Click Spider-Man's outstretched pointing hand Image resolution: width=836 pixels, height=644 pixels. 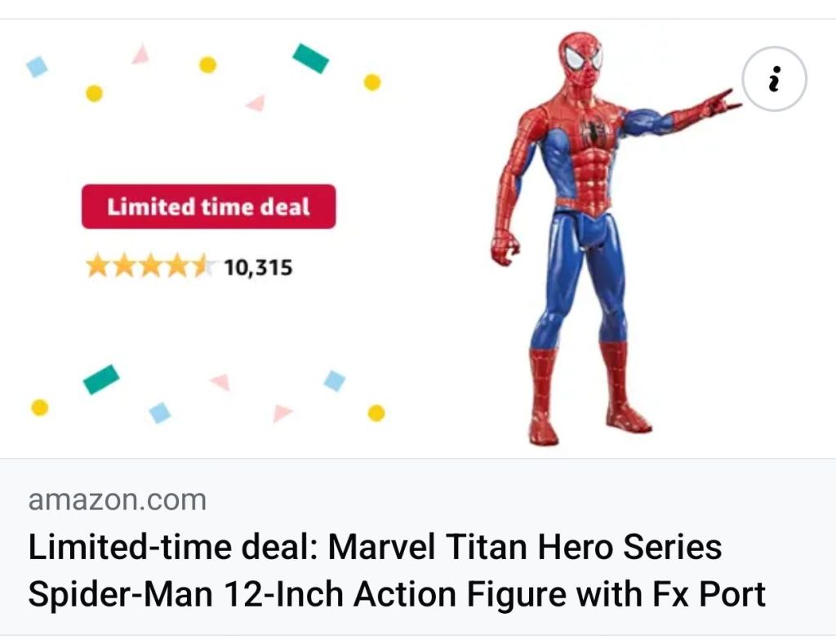pos(719,103)
